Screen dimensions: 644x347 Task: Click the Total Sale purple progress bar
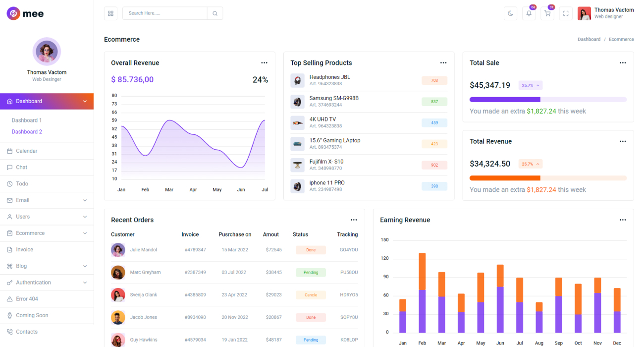click(x=548, y=100)
